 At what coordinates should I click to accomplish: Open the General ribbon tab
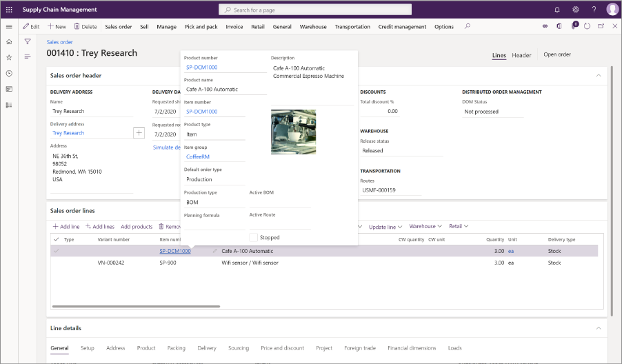click(282, 27)
